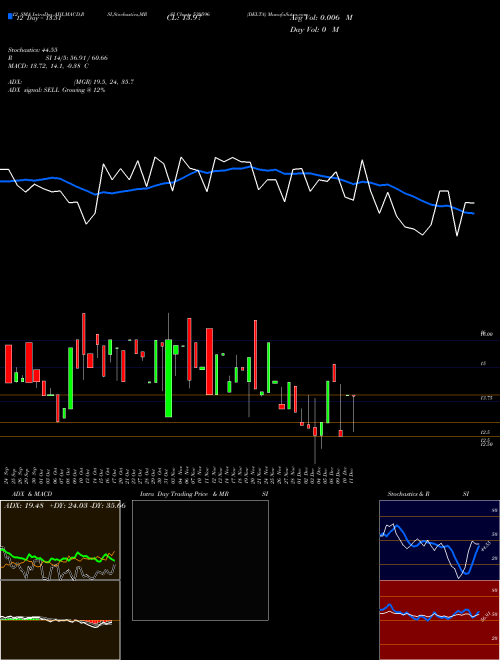The image size is (500, 660).
Task: Click the 'Avg Vol: 0.006 M' text
Action: tap(321, 18)
